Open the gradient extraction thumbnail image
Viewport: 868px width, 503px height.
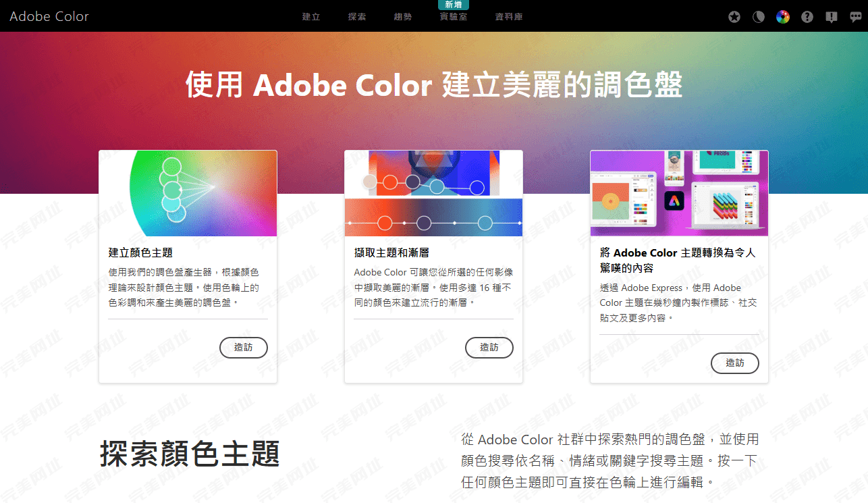click(x=433, y=193)
